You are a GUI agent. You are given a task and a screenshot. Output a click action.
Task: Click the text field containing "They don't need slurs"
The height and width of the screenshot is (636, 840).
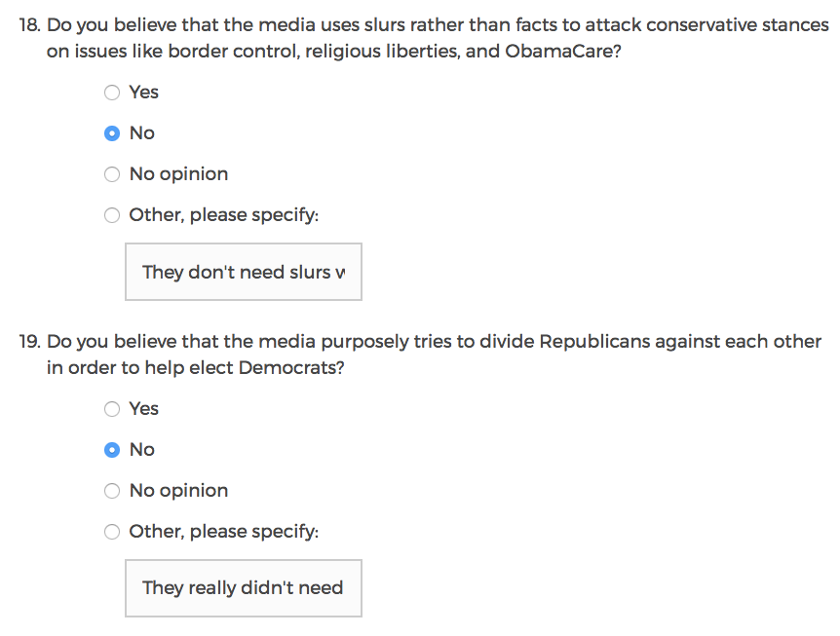coord(243,272)
